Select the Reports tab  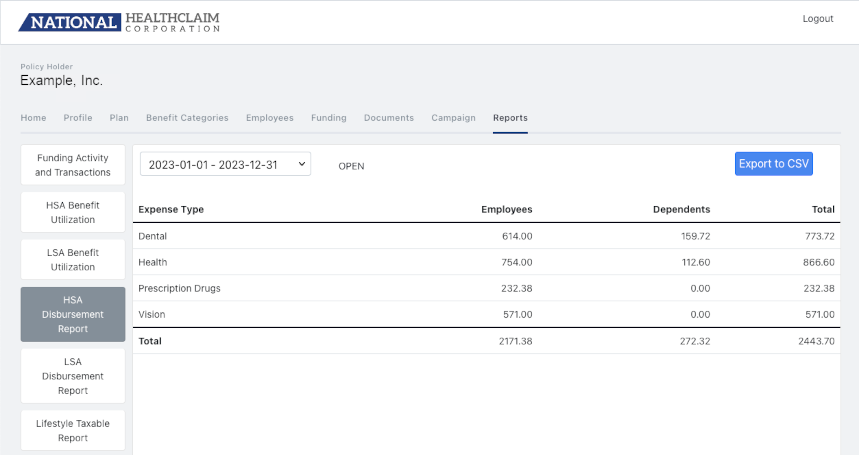coord(510,118)
